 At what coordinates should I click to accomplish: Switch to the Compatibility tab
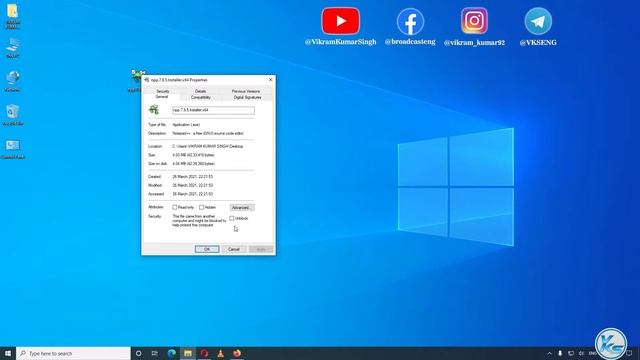click(201, 97)
